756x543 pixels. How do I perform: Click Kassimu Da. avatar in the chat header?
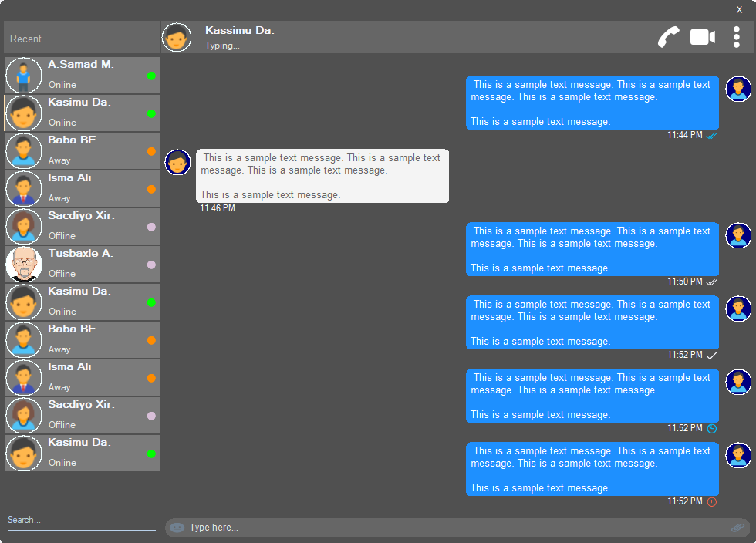pos(177,37)
